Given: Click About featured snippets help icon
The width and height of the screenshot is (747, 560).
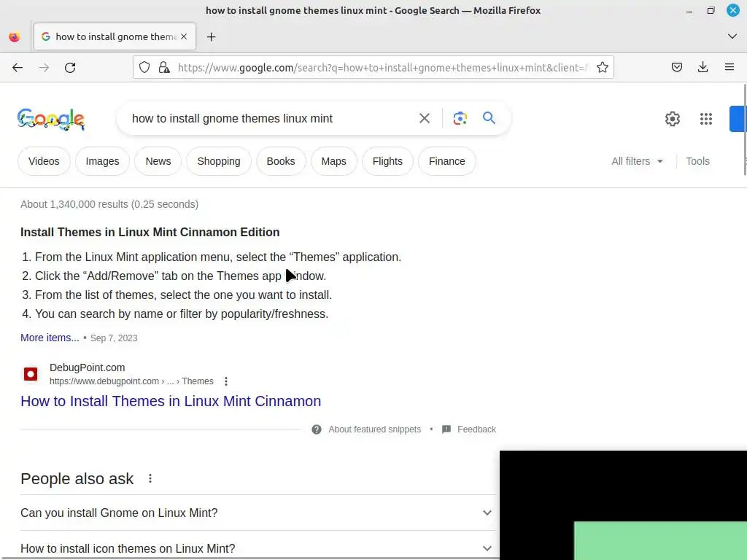Looking at the screenshot, I should (x=317, y=429).
